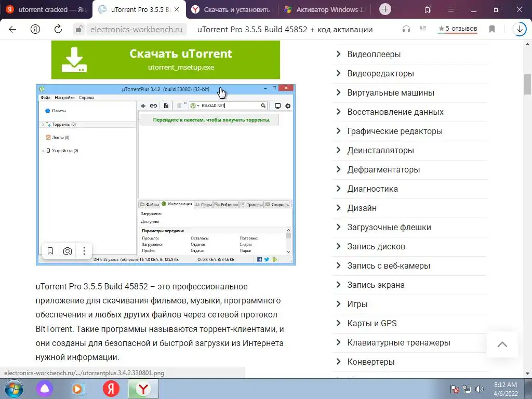Click the scroll-to-top arrow button

(502, 344)
